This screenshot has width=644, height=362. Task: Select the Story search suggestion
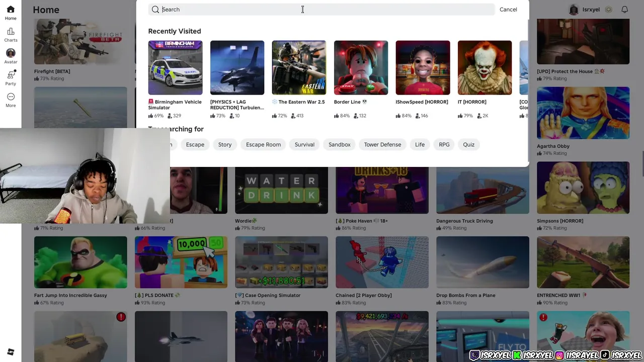[225, 144]
